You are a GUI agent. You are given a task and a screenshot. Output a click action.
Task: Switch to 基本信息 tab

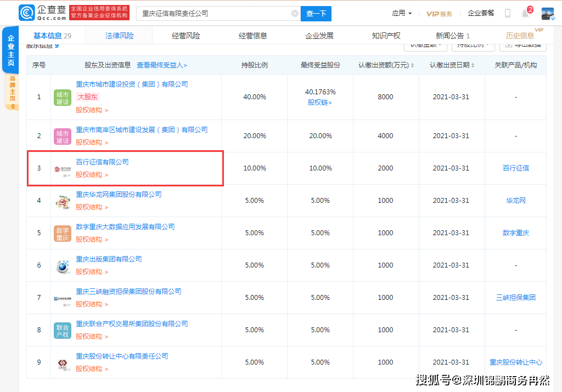(x=52, y=36)
